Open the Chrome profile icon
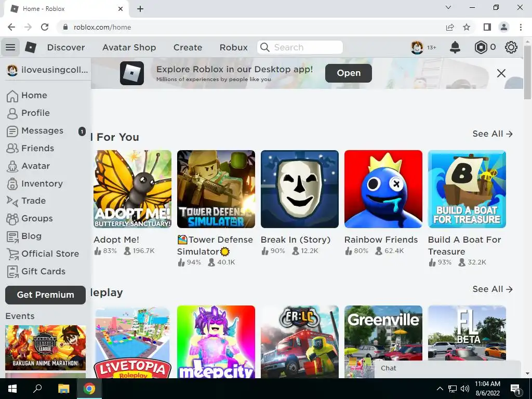Screen dimensions: 532x399 click(504, 27)
